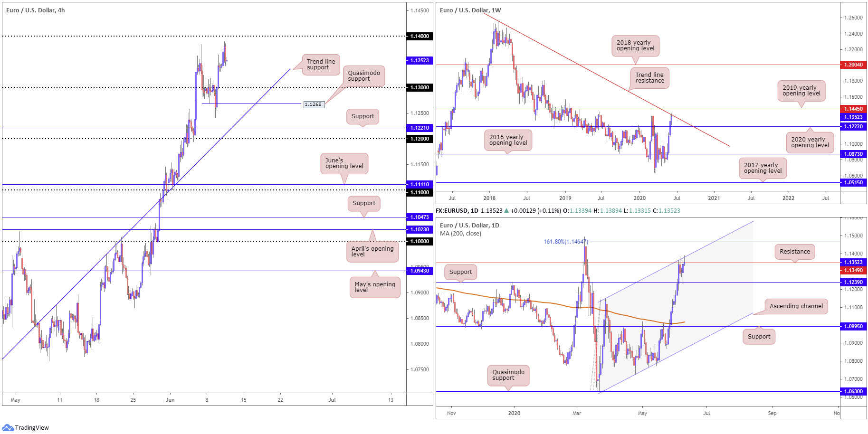Click the 2019 yearly opening level callout
Image resolution: width=868 pixels, height=434 pixels.
coord(801,91)
